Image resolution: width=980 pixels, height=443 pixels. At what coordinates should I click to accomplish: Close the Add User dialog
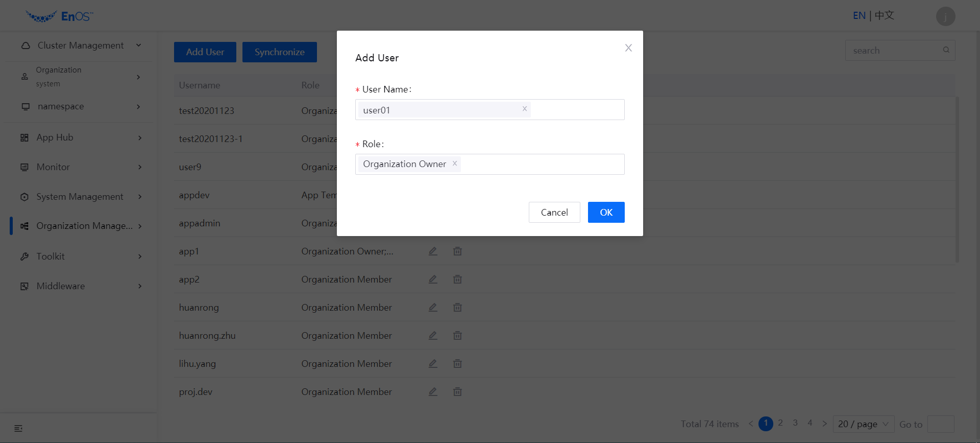[628, 48]
